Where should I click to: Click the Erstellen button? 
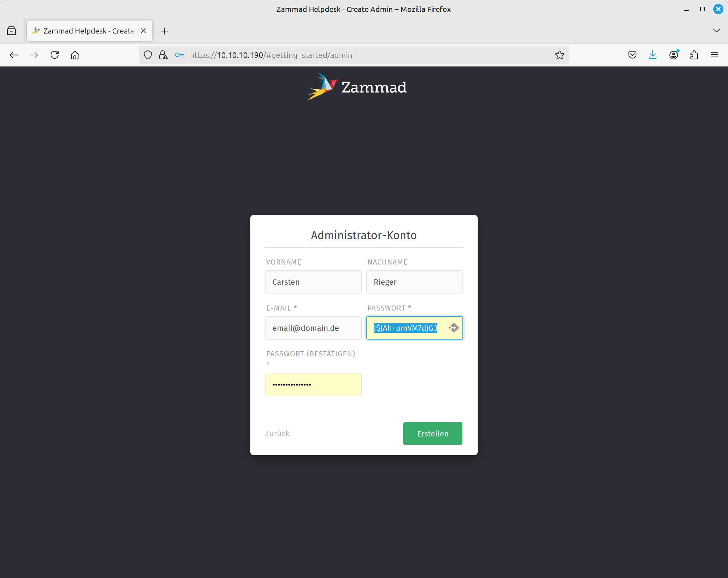(433, 434)
